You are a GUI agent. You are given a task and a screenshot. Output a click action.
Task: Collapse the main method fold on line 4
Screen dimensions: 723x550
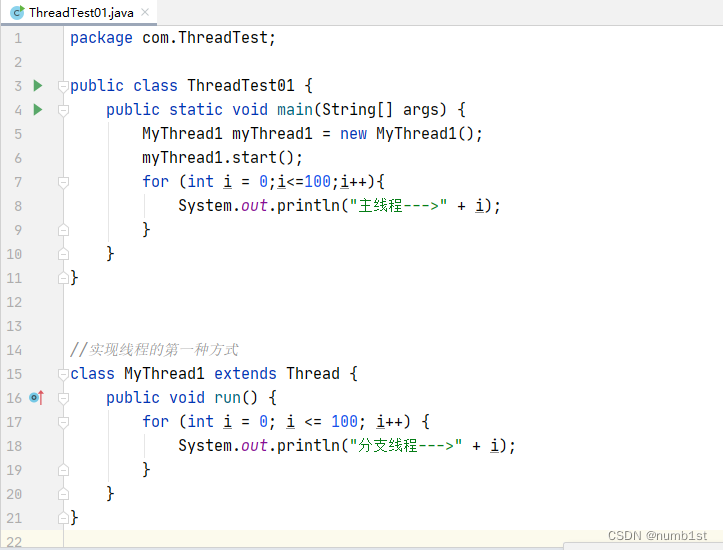(63, 110)
